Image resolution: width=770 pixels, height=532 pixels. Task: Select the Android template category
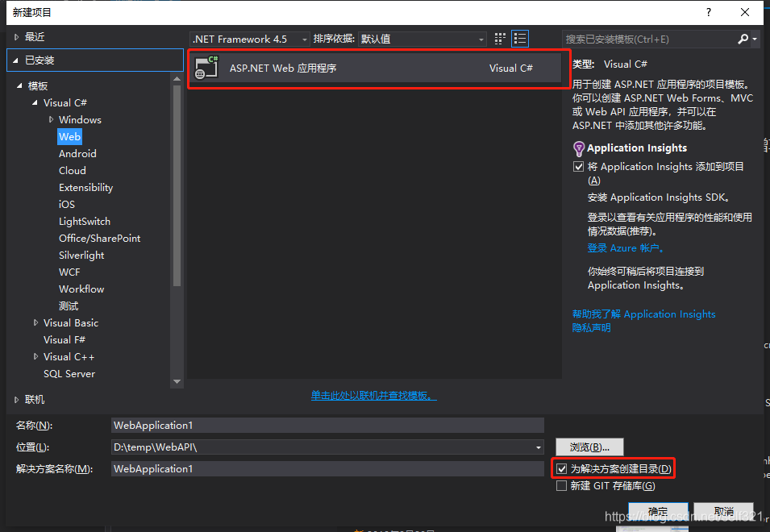(x=77, y=154)
